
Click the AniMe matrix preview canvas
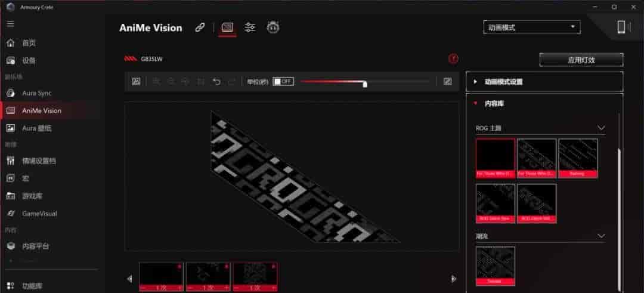click(292, 177)
